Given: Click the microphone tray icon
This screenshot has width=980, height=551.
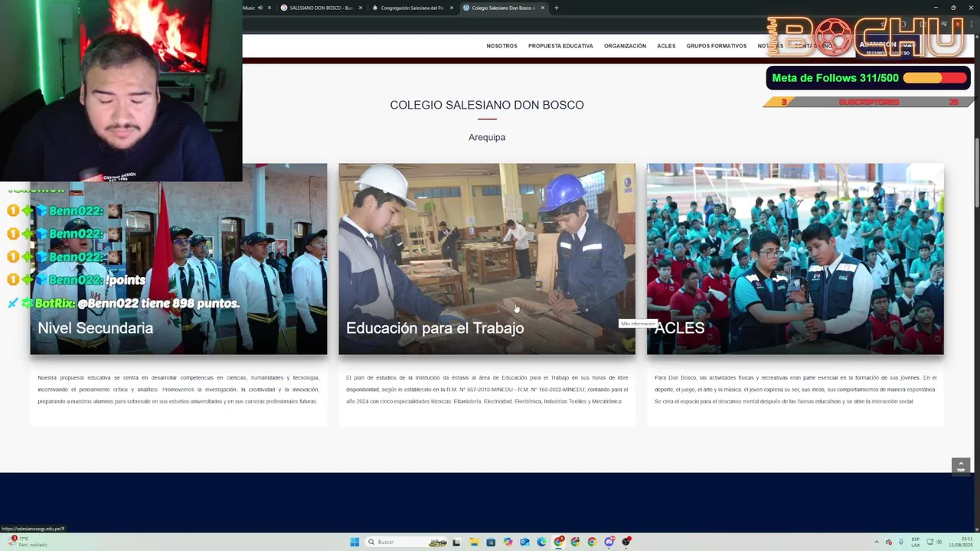Looking at the screenshot, I should (901, 542).
